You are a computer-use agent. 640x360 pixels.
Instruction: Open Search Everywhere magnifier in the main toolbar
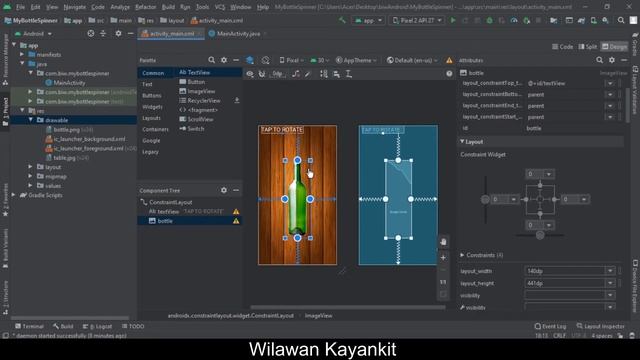[x=621, y=20]
